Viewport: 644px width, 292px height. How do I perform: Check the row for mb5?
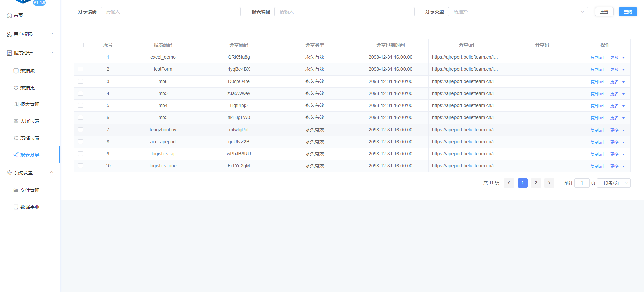point(80,93)
